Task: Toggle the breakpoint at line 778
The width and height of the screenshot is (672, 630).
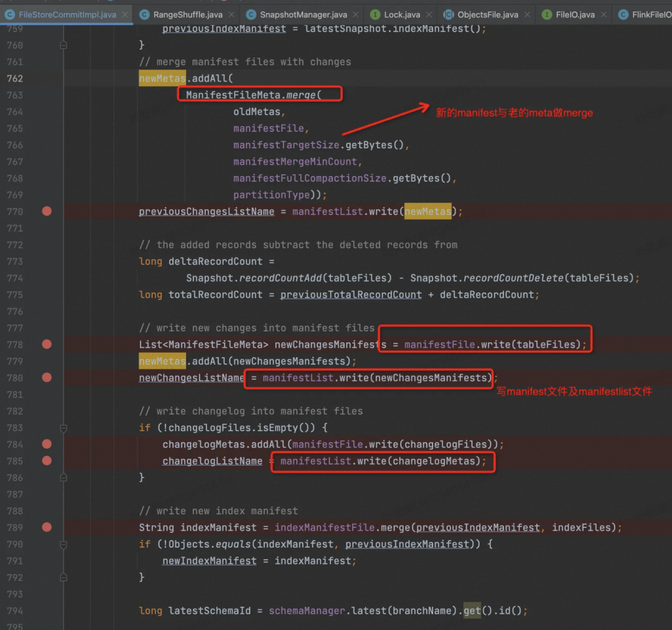Action: coord(47,344)
